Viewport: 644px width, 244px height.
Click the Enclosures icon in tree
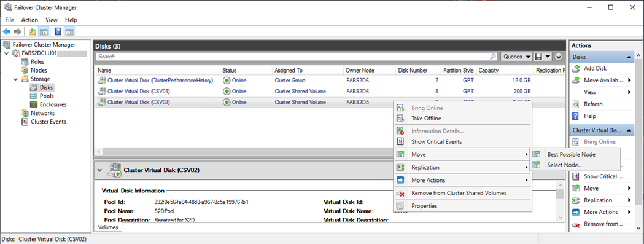tap(34, 104)
